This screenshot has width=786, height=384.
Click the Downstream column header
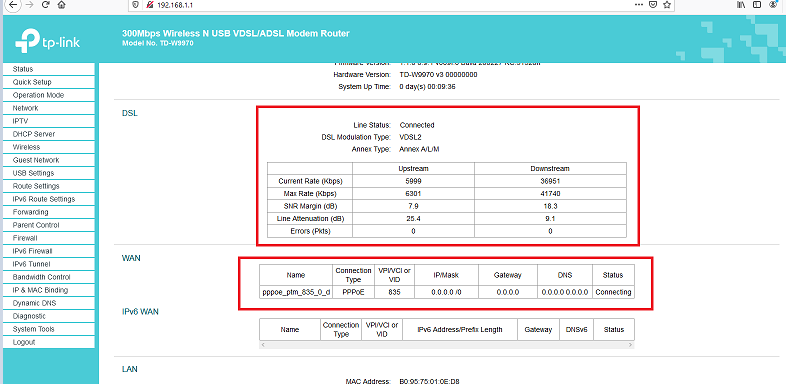(x=550, y=168)
